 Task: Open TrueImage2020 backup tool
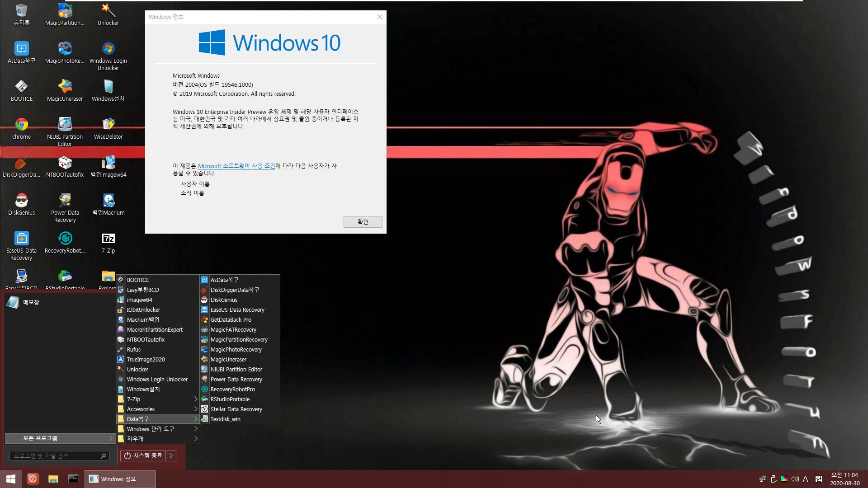pos(146,359)
